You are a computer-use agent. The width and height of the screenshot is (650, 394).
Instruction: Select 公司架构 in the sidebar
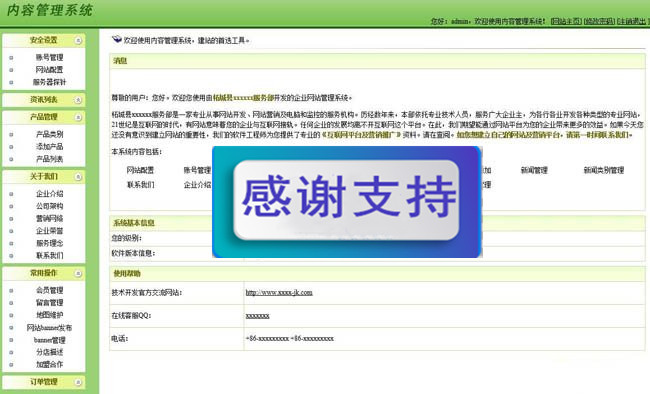click(x=49, y=206)
